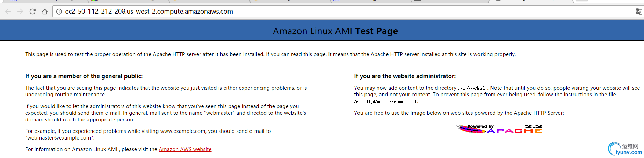Click the Powered by Apache 2.2 image

[499, 129]
